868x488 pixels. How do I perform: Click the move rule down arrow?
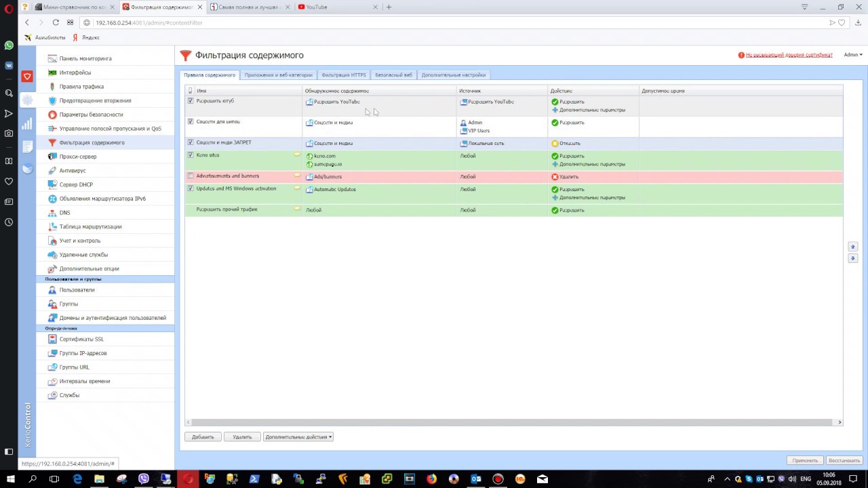coord(853,258)
